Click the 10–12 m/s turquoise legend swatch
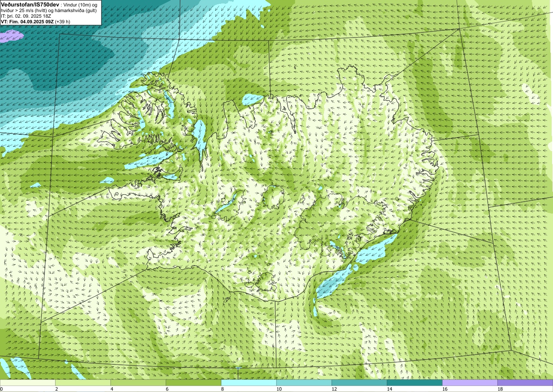 [304, 383]
